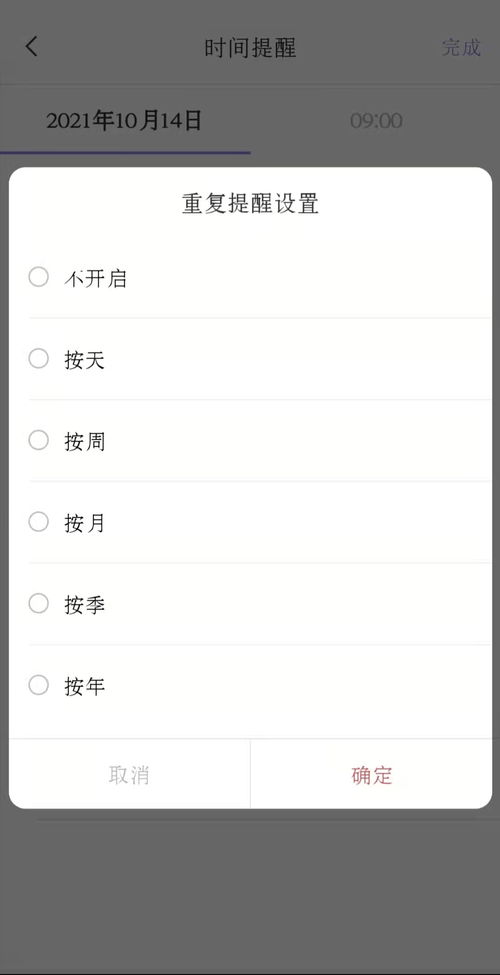Select the 09:00 time tab
Screen dimensions: 500x975
click(376, 120)
